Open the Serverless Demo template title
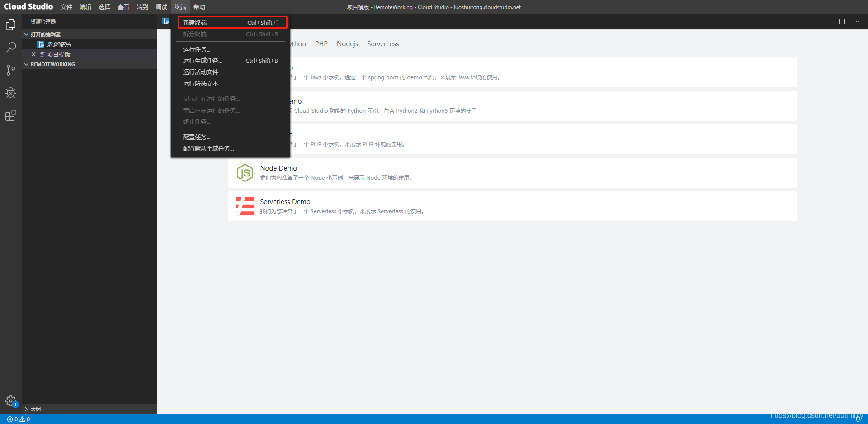Screen dimensions: 868x424 click(285, 202)
